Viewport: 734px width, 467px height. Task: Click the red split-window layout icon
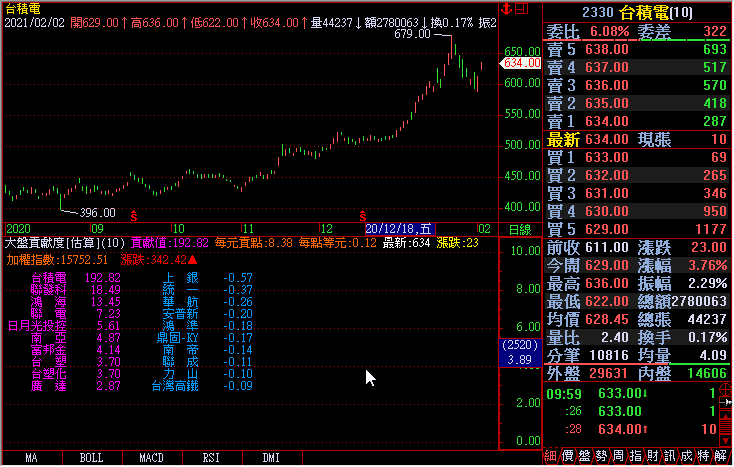pos(522,8)
